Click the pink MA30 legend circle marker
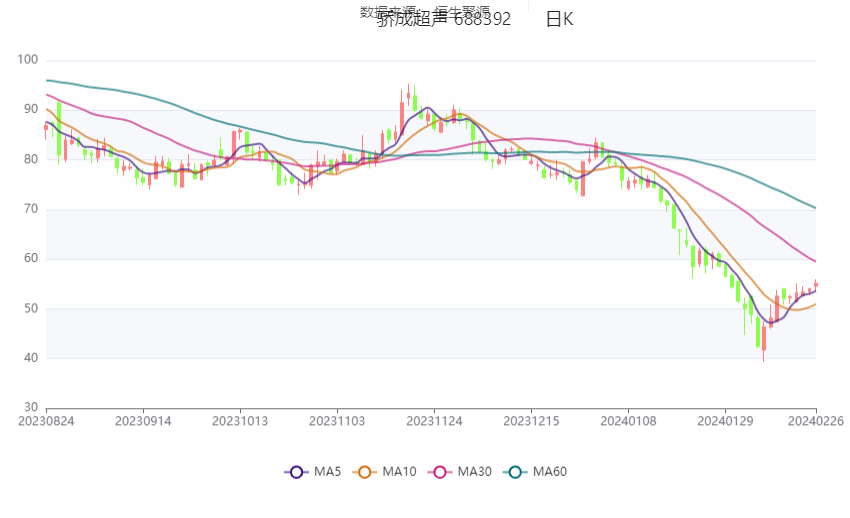The height and width of the screenshot is (518, 850). point(440,472)
